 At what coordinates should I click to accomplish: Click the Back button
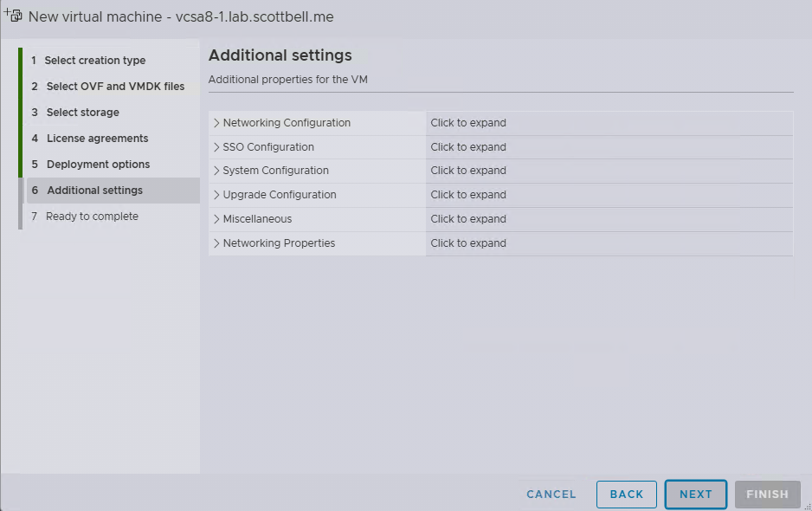[626, 495]
